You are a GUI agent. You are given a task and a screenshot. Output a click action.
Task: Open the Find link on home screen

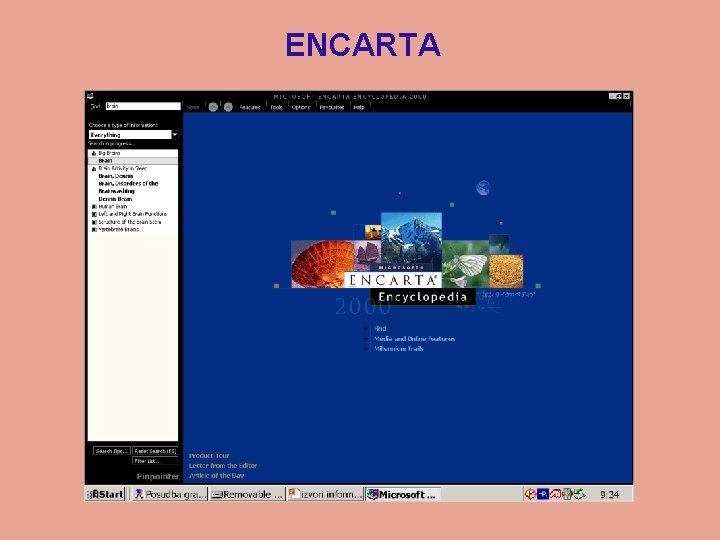coord(380,328)
